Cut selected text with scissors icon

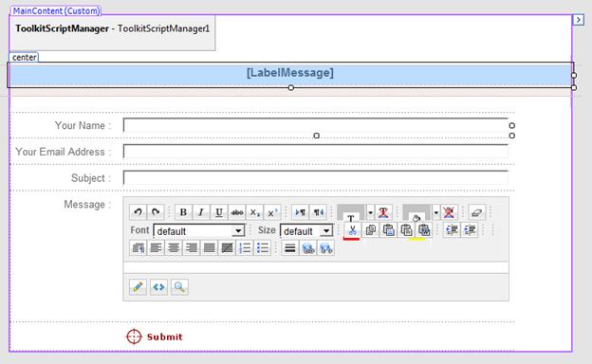point(352,229)
